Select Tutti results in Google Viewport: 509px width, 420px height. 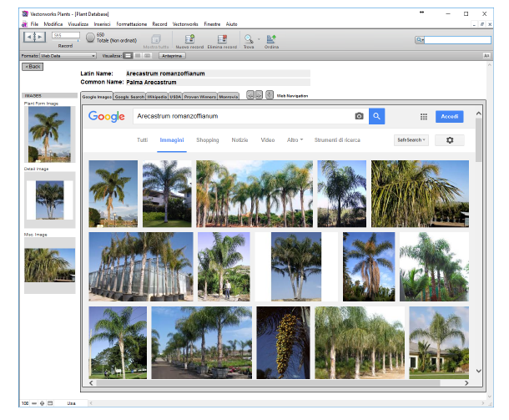click(x=142, y=140)
